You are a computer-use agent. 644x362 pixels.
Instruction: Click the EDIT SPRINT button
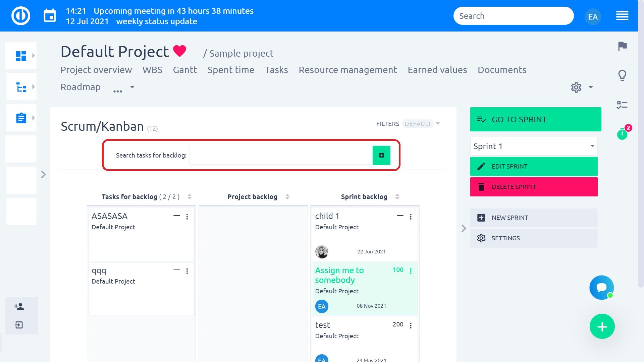click(x=534, y=167)
